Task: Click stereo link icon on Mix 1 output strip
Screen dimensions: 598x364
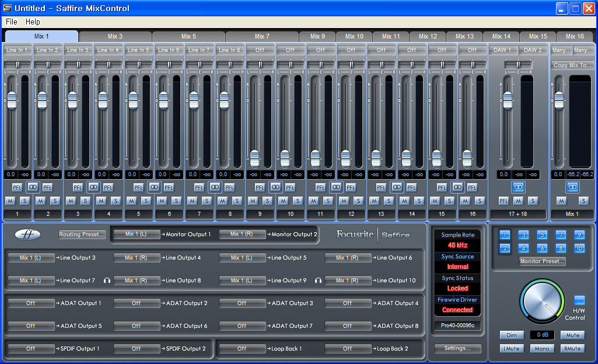Action: [572, 187]
